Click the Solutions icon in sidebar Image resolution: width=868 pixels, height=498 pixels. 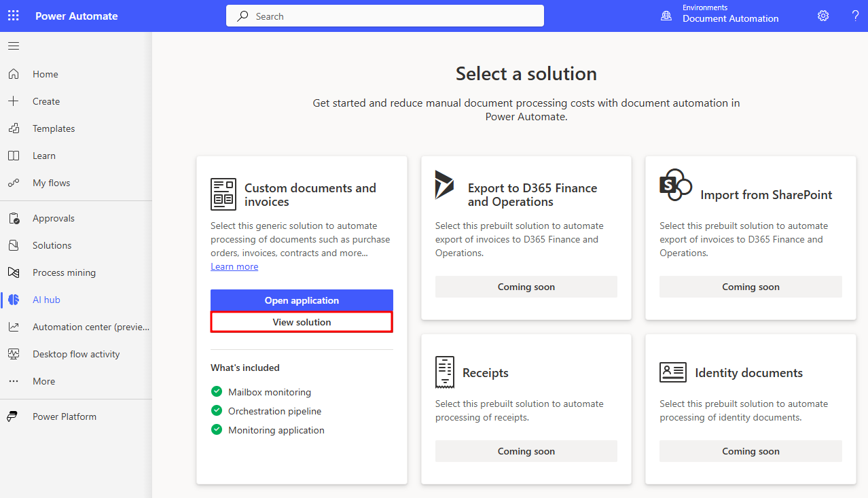pyautogui.click(x=14, y=245)
